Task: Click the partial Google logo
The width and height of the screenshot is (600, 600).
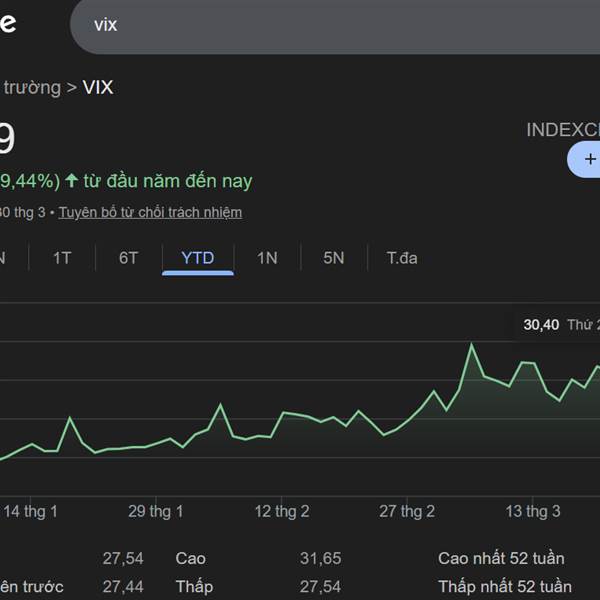Action: pyautogui.click(x=7, y=24)
